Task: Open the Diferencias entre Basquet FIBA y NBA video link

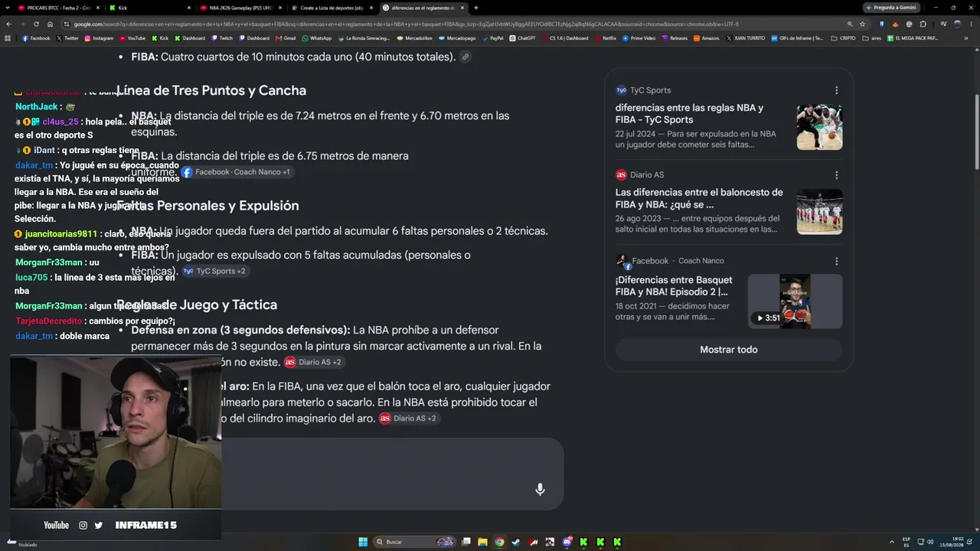Action: point(674,285)
